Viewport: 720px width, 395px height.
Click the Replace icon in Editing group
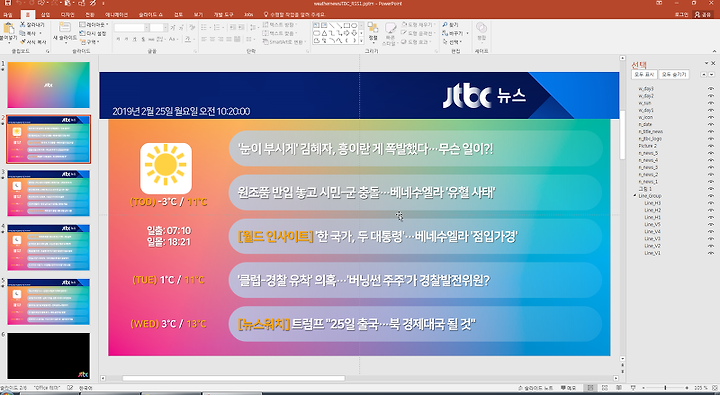(444, 33)
